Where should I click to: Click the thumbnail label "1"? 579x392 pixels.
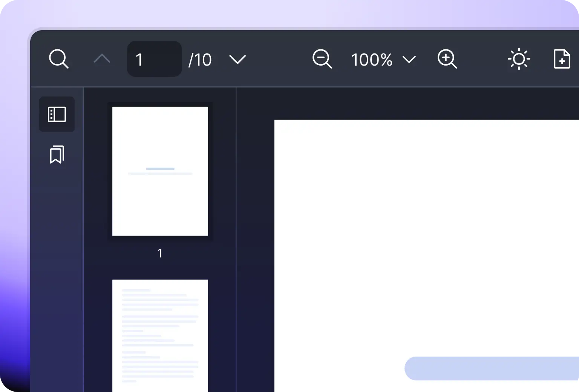click(160, 253)
